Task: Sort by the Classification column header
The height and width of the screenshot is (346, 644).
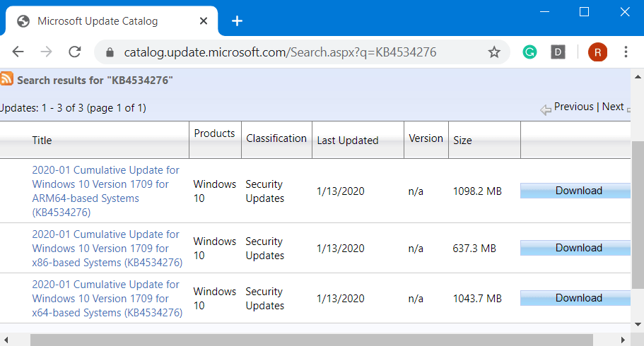Action: point(276,138)
